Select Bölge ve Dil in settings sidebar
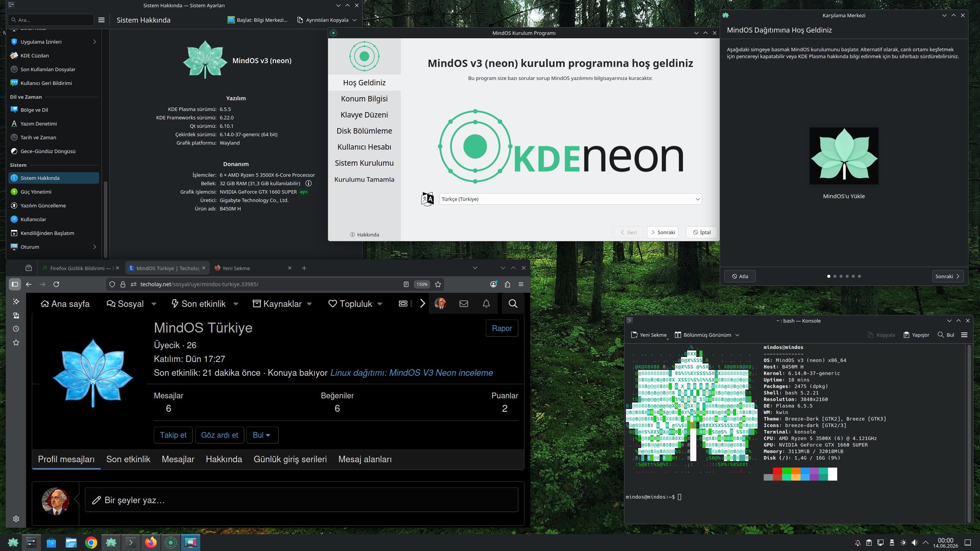980x551 pixels. coord(54,110)
